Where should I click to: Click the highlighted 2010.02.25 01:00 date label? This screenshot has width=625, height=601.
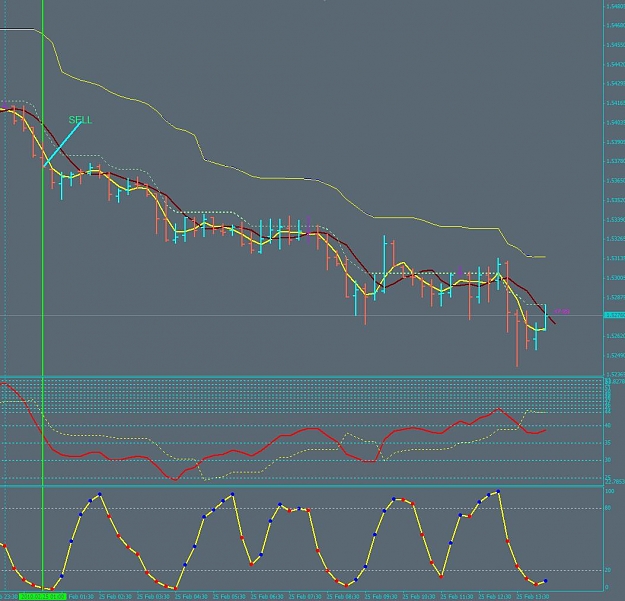click(43, 597)
